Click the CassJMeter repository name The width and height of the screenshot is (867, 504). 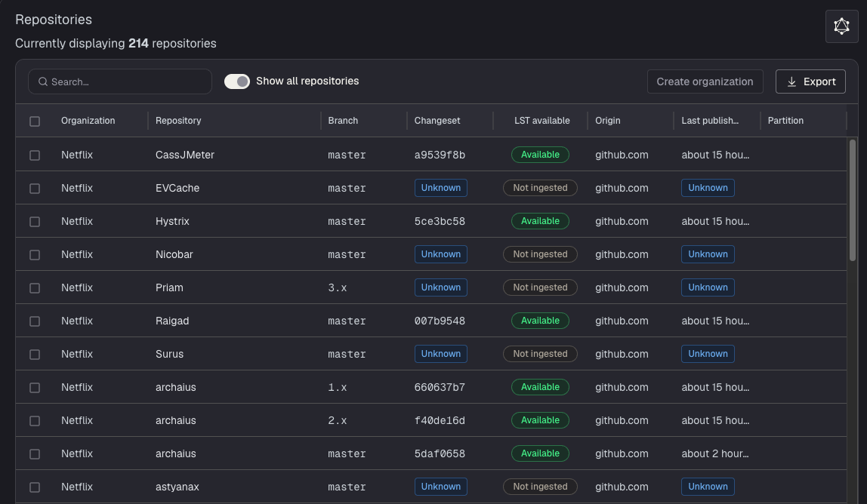(x=185, y=155)
